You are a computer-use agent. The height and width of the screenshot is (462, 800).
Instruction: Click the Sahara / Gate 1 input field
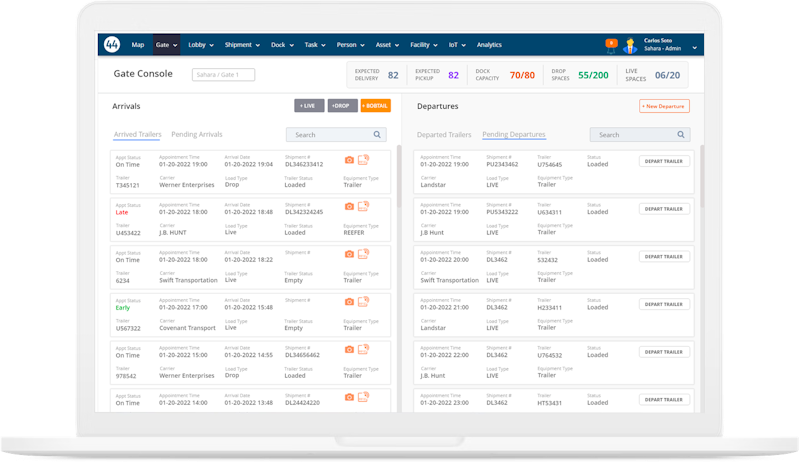[223, 75]
